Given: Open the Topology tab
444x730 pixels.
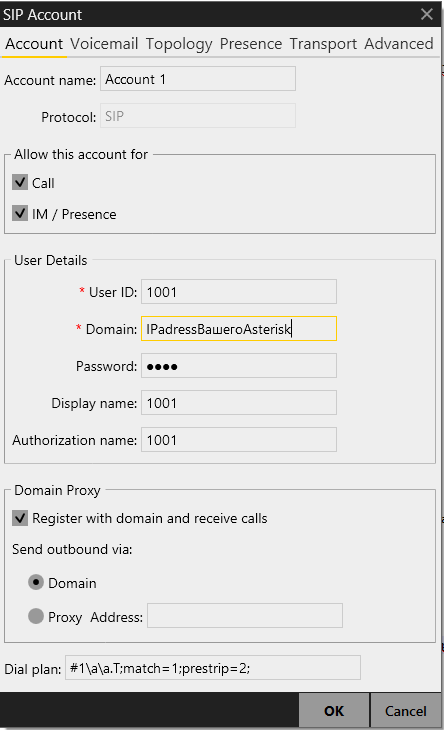Looking at the screenshot, I should click(x=179, y=44).
